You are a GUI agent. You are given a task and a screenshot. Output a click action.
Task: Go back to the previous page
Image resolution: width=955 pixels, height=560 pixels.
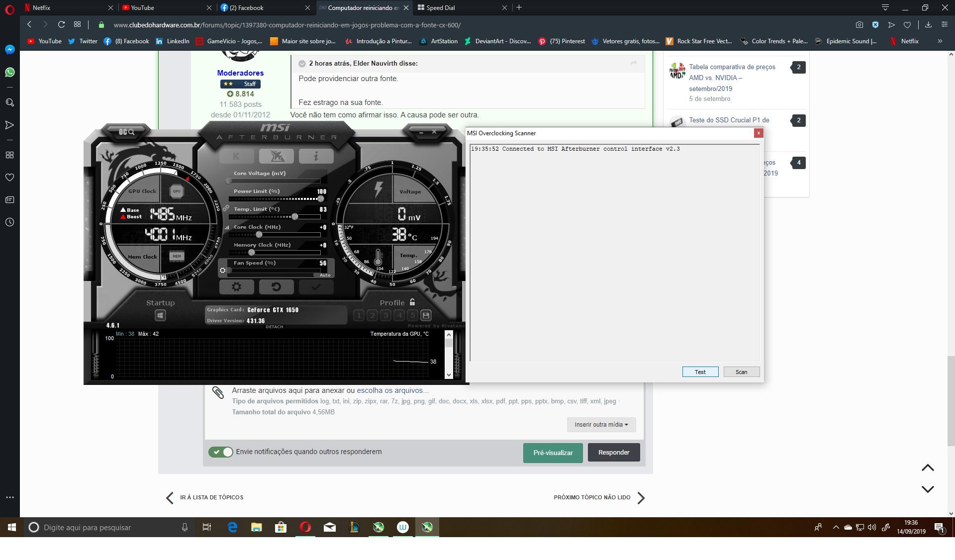click(29, 24)
